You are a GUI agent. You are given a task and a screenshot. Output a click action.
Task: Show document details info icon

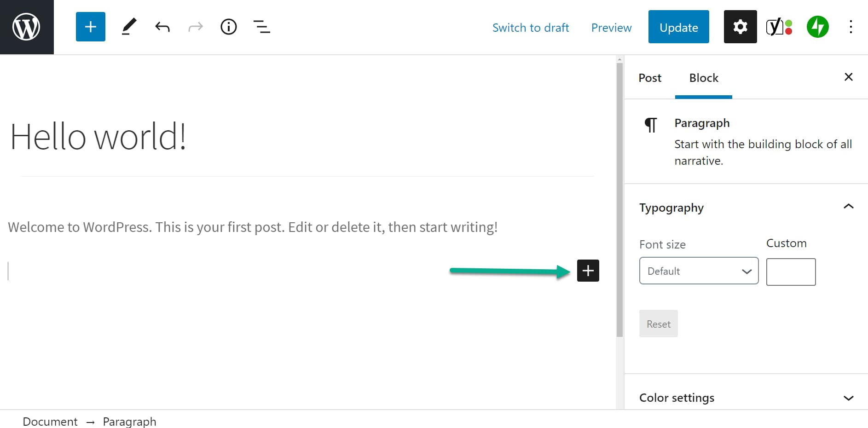click(228, 27)
